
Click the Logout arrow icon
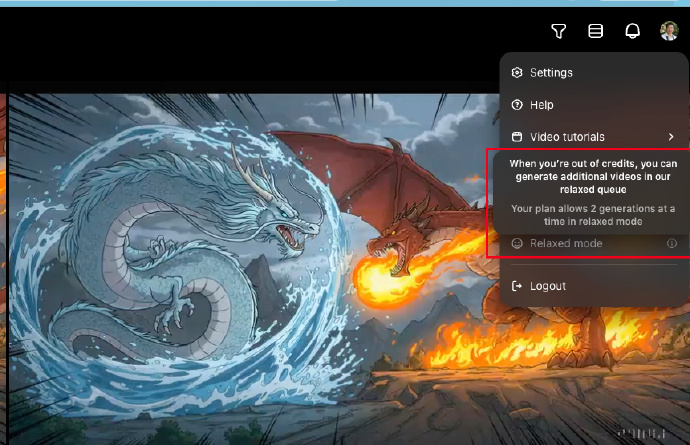[x=517, y=286]
